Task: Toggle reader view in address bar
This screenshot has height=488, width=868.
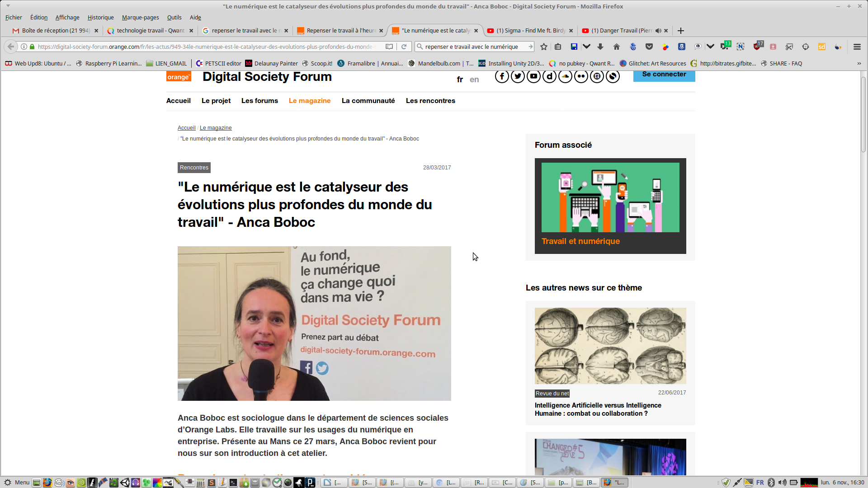Action: pyautogui.click(x=389, y=47)
